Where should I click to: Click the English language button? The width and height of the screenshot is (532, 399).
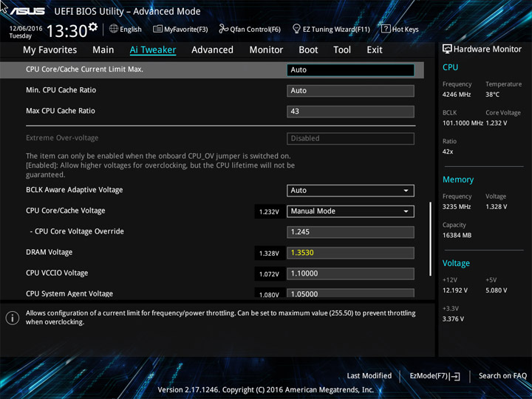tap(126, 29)
